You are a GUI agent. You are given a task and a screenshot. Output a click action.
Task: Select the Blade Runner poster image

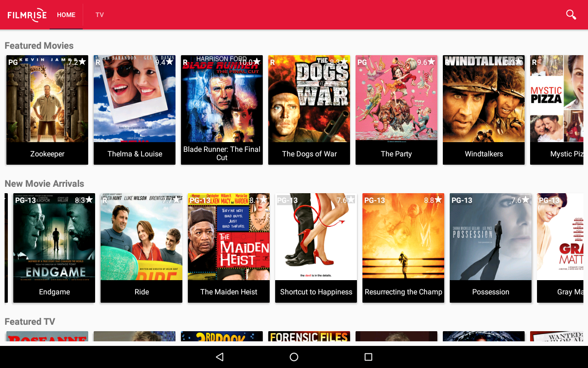222,98
